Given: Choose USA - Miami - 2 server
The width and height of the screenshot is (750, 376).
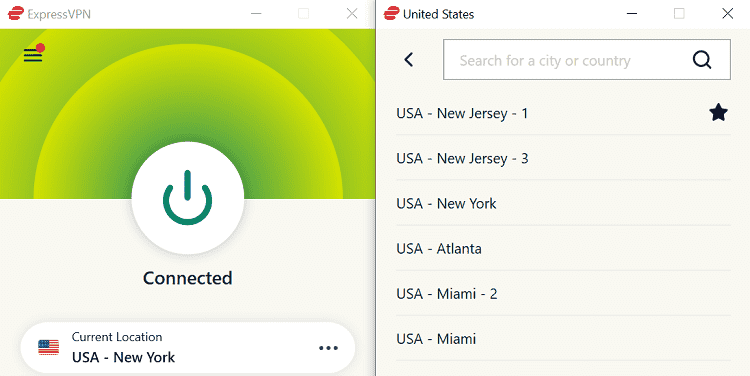Looking at the screenshot, I should coord(563,293).
